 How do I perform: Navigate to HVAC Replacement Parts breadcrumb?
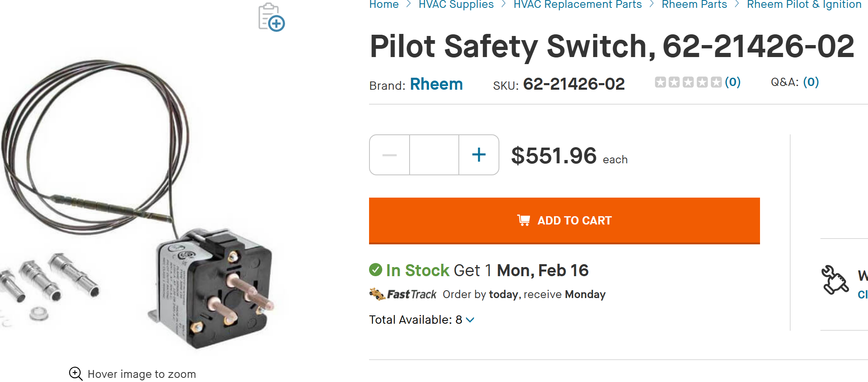578,5
